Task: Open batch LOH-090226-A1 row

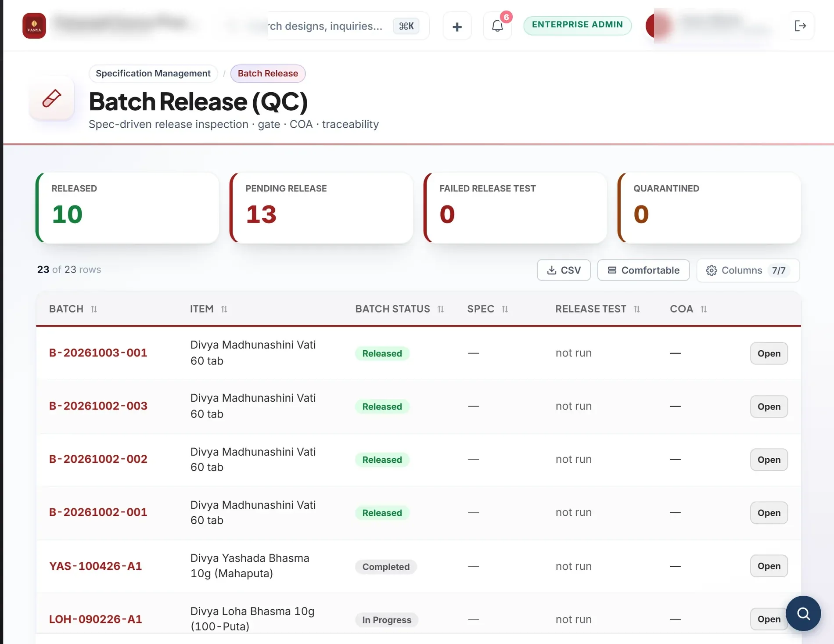Action: tap(769, 619)
